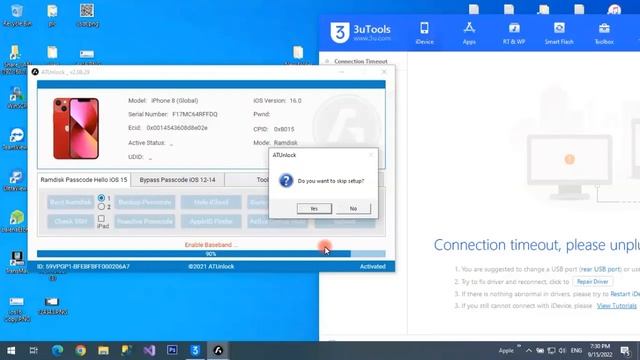Click the 'Apple' label in the taskbar tray
The width and height of the screenshot is (640, 360).
[506, 351]
